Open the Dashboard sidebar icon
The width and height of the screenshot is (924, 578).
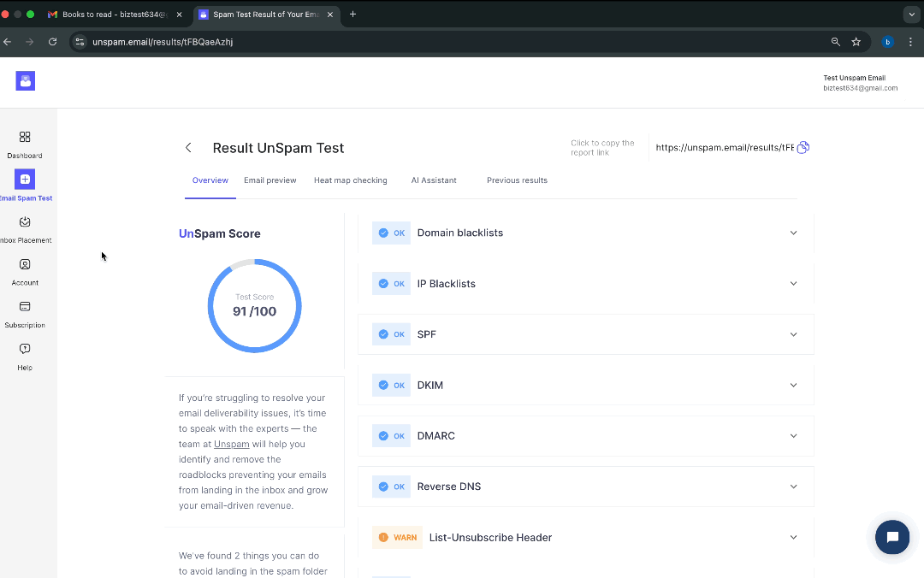click(25, 138)
